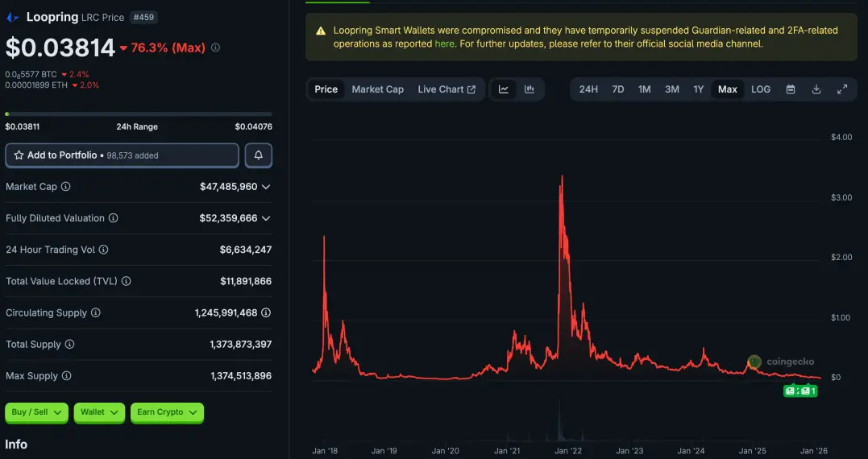Open Circulating Supply label info icon
The image size is (868, 459).
[96, 312]
